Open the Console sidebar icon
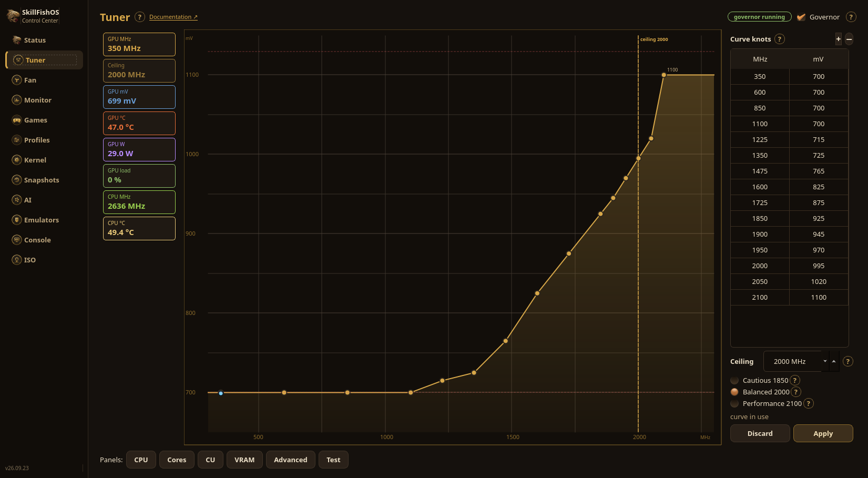This screenshot has width=868, height=478. 17,240
